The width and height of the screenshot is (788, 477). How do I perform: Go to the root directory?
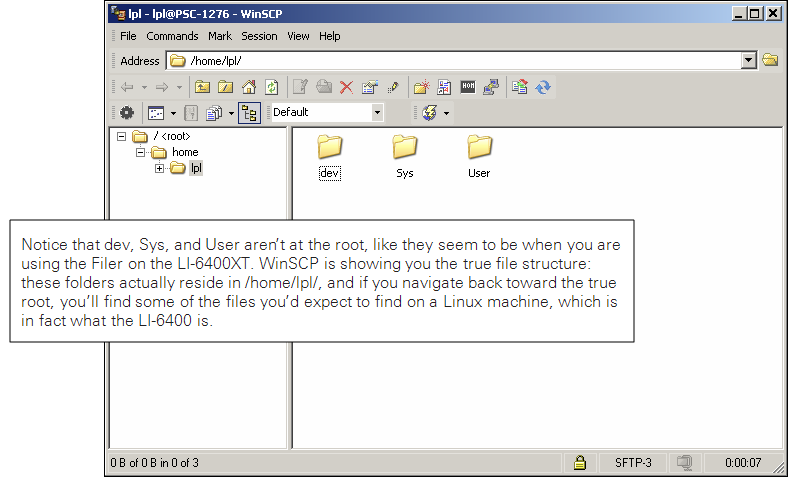coord(226,87)
